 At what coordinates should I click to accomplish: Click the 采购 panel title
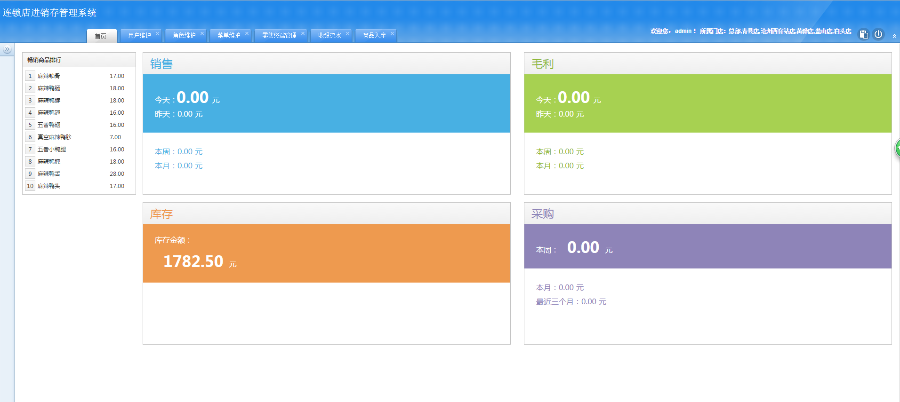pos(542,214)
